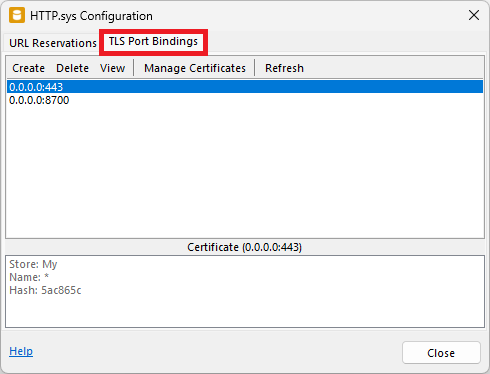Select the 0.0.0.0:443 binding

245,87
